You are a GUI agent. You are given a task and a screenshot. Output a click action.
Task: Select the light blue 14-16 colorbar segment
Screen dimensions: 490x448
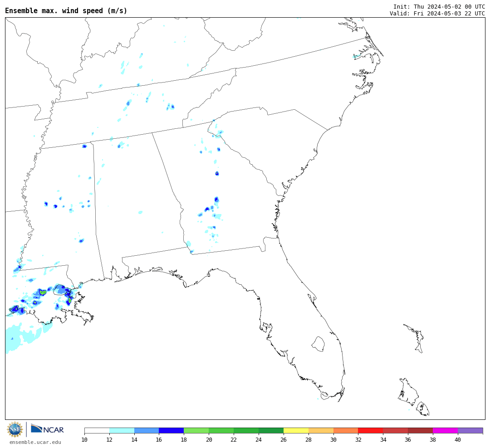(x=147, y=430)
